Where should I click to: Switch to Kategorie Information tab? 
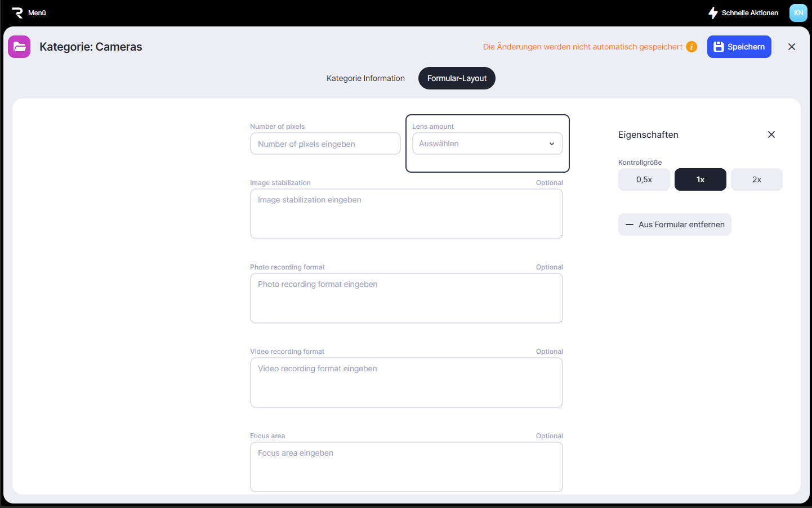[x=365, y=78]
